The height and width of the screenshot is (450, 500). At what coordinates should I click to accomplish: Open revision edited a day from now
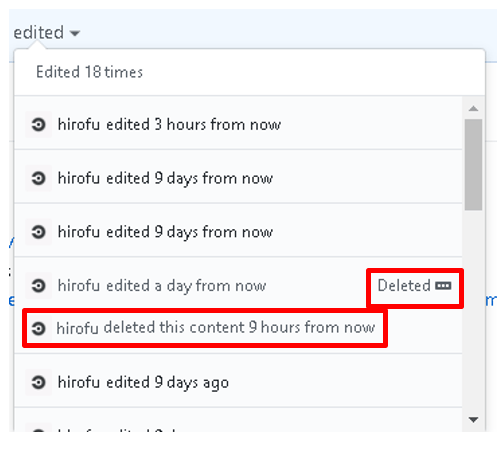(162, 286)
